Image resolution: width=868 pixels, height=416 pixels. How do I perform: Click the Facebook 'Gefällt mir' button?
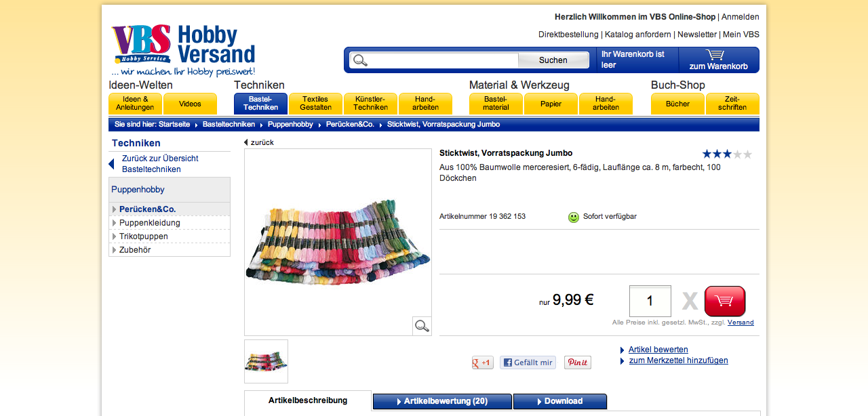[528, 362]
